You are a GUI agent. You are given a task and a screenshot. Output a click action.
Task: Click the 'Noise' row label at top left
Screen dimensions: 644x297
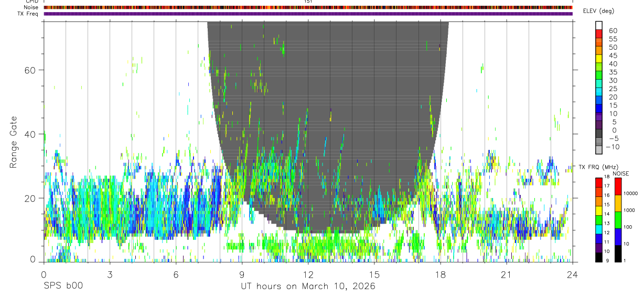click(x=31, y=8)
